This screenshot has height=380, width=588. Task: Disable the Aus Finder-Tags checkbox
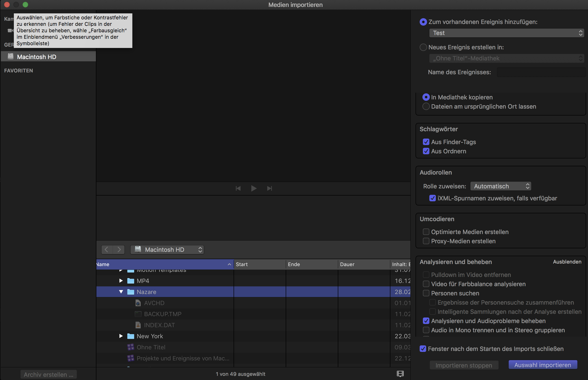pyautogui.click(x=426, y=142)
